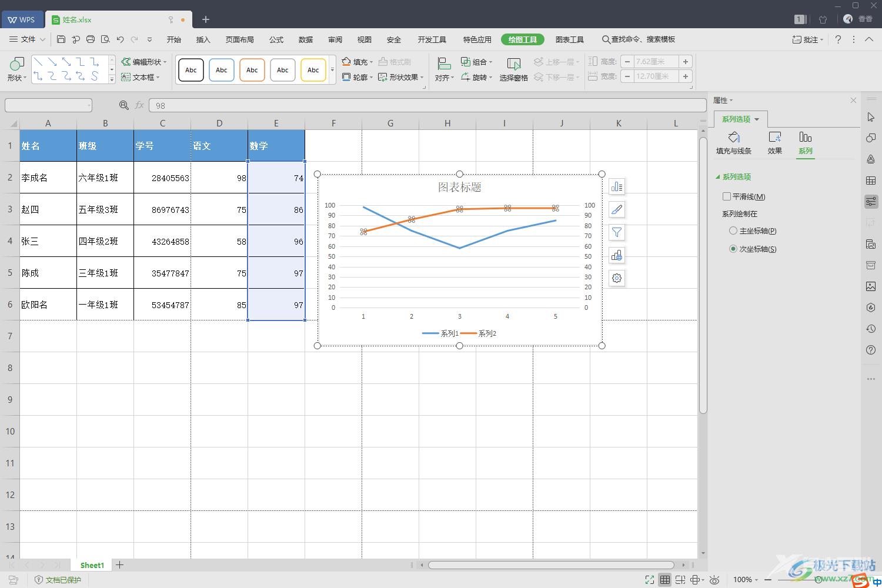Screen dimensions: 882x588
Task: Select the orange outlined Abc shape style
Action: tap(252, 70)
